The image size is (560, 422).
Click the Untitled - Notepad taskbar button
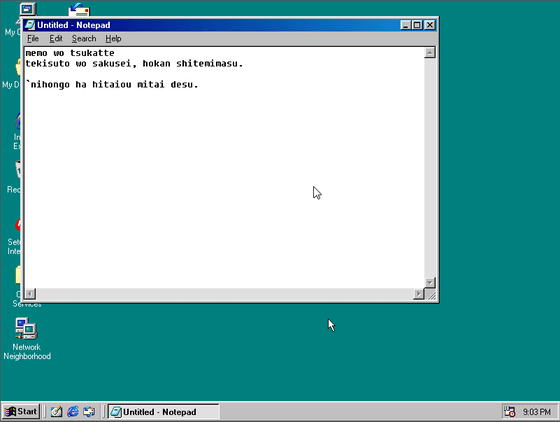tap(164, 412)
